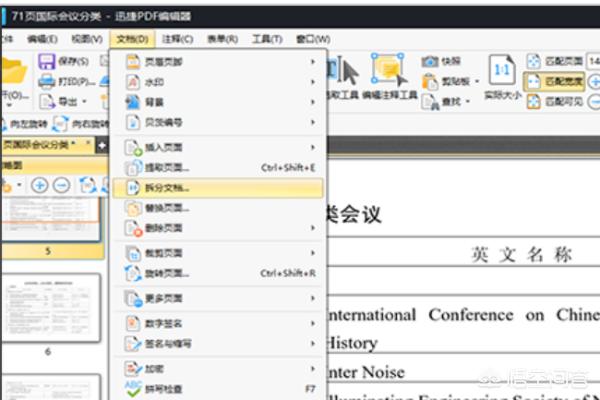The height and width of the screenshot is (400, 600).
Task: Open the 文档(D) menu
Action: pos(132,39)
